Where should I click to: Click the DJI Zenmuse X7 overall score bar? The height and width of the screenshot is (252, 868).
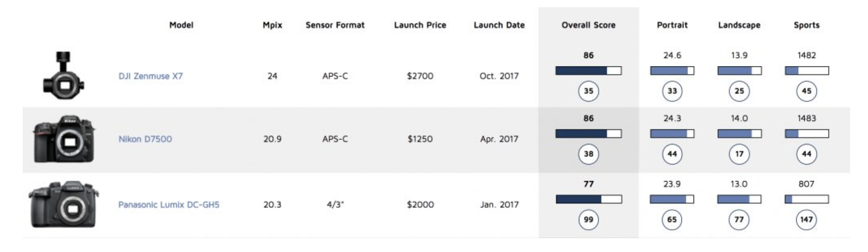[589, 71]
